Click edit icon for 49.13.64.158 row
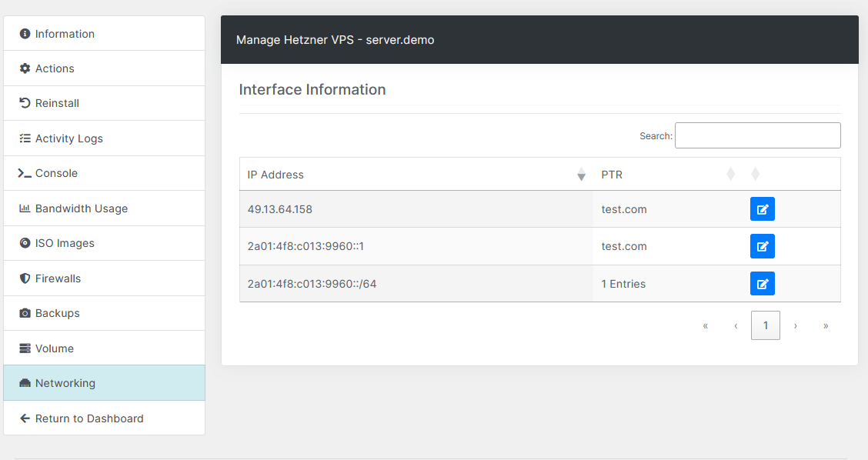This screenshot has width=868, height=460. (x=762, y=209)
